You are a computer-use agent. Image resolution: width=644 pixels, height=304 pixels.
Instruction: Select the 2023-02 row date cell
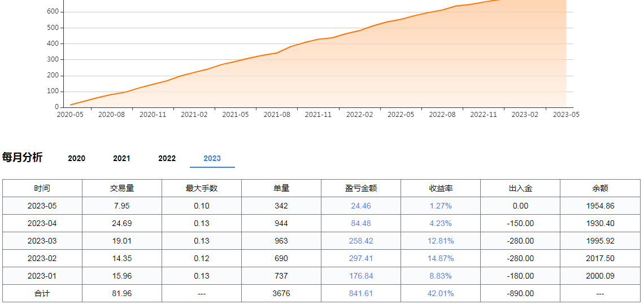pyautogui.click(x=42, y=259)
